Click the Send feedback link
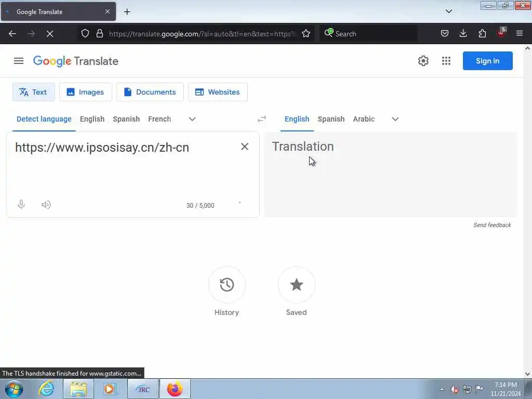 (x=492, y=225)
